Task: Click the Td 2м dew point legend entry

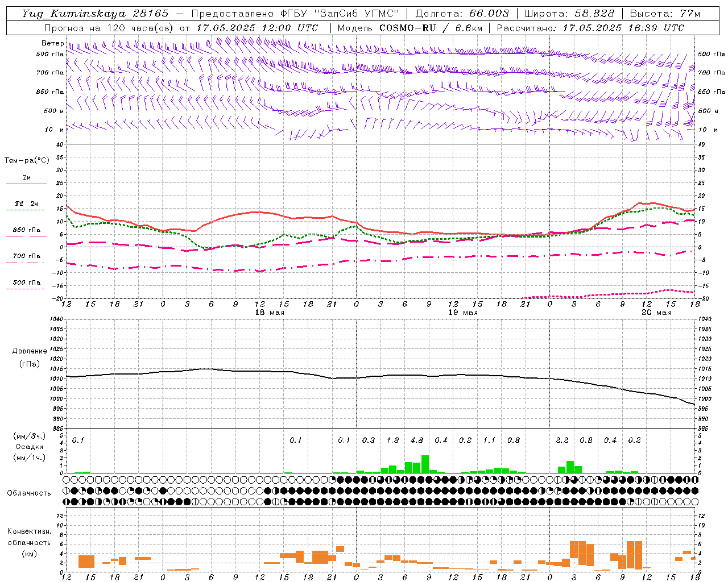Action: (26, 203)
